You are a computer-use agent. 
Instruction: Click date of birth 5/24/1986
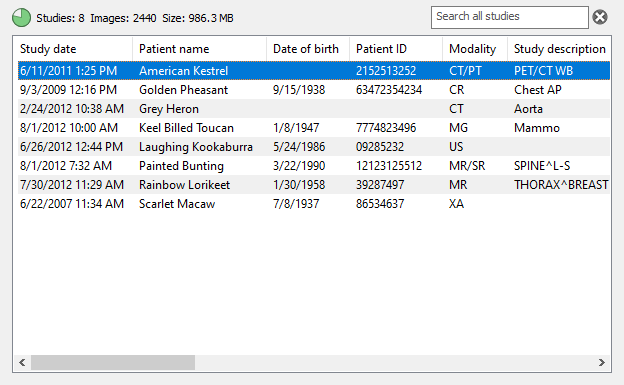[299, 147]
